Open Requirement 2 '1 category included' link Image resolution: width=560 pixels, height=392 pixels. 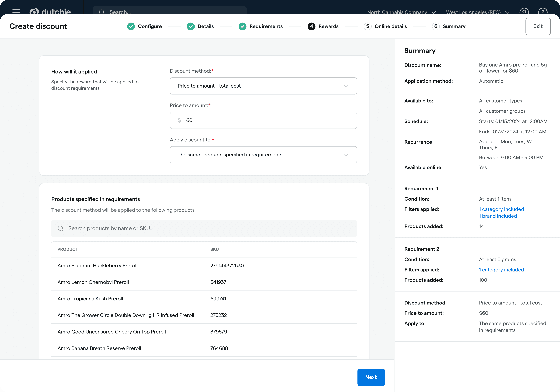(501, 270)
